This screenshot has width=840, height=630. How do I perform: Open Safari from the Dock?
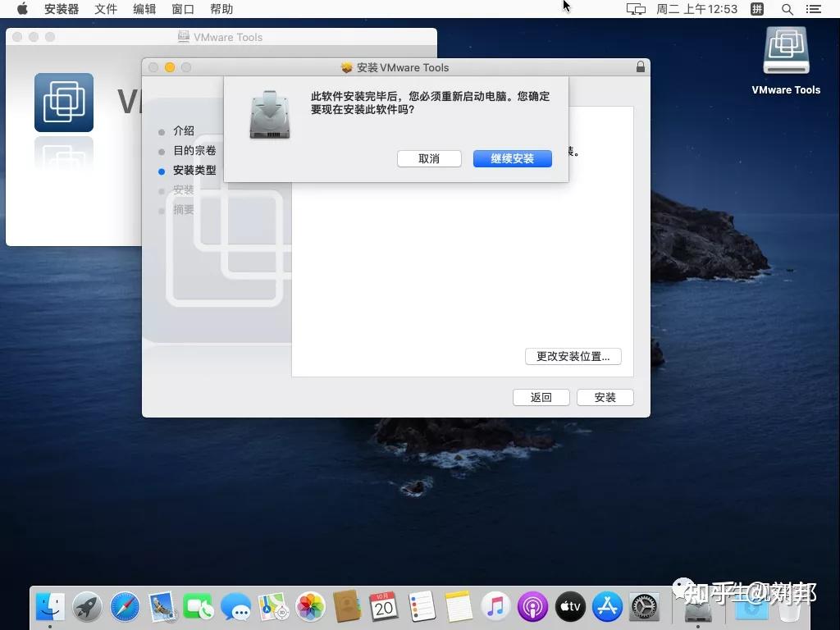click(x=125, y=606)
